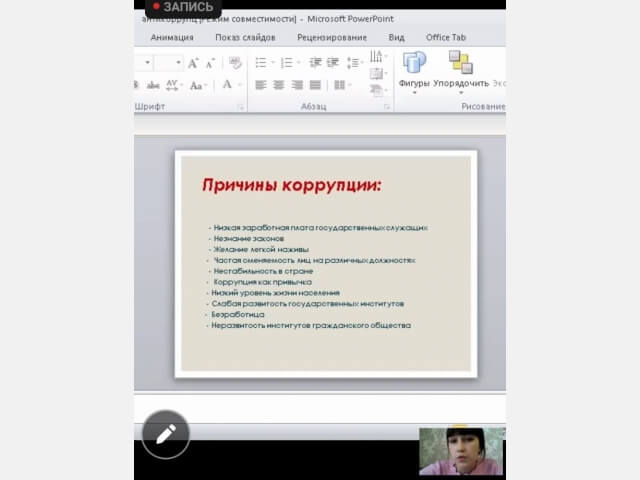640x480 pixels.
Task: Click the Text Direction icon
Action: tap(378, 56)
